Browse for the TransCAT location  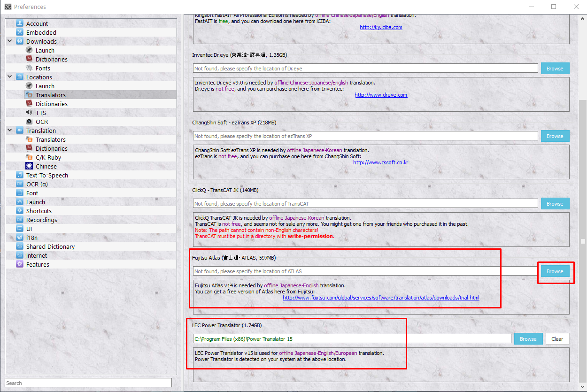[555, 204]
